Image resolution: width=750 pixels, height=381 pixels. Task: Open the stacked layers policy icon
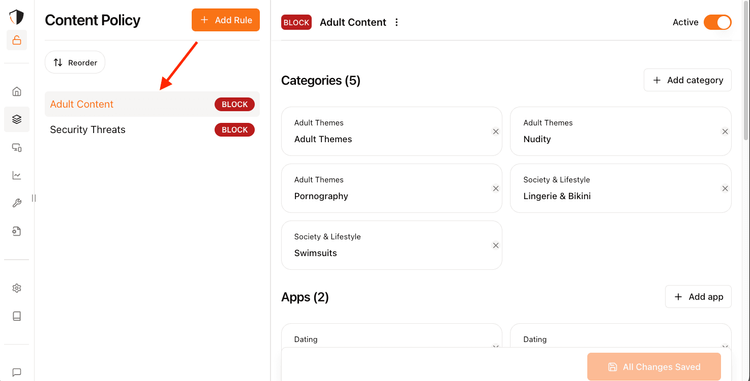pyautogui.click(x=17, y=120)
